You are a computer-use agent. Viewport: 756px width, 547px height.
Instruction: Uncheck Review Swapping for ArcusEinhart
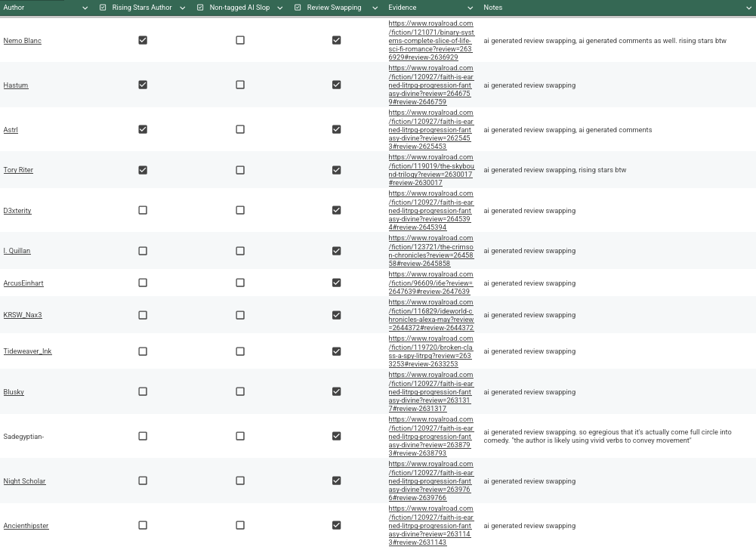pos(337,283)
